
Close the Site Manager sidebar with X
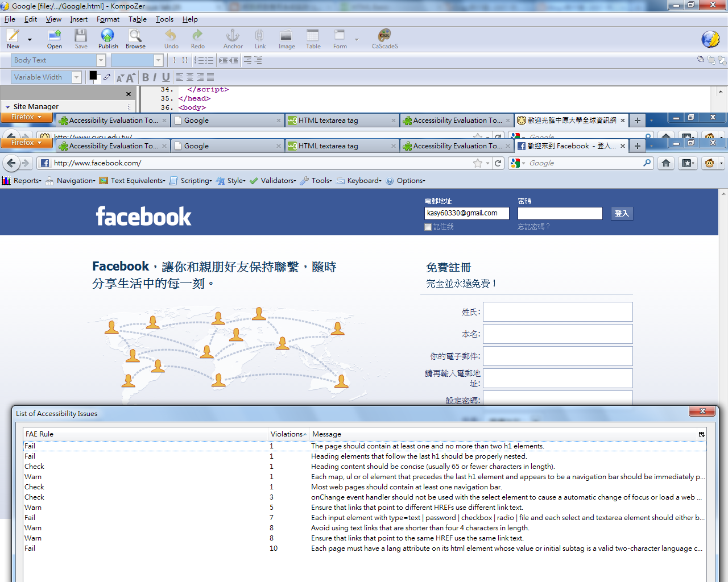coord(129,94)
